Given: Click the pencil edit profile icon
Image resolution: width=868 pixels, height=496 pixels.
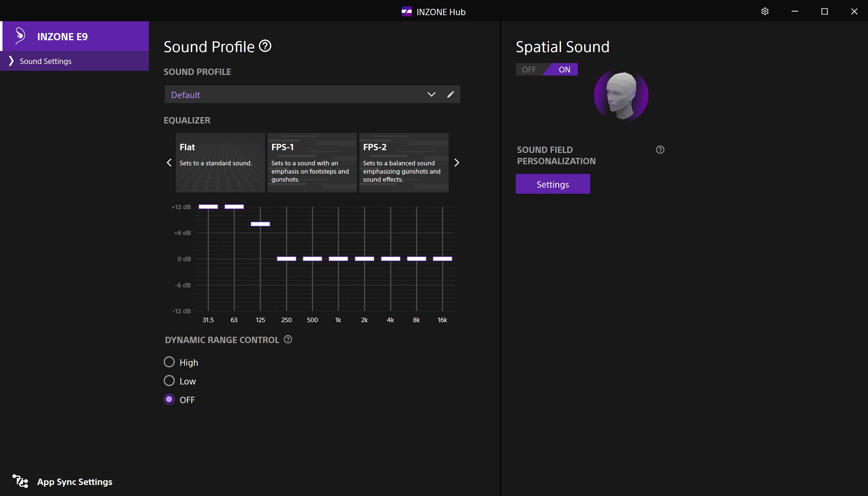Looking at the screenshot, I should 450,94.
